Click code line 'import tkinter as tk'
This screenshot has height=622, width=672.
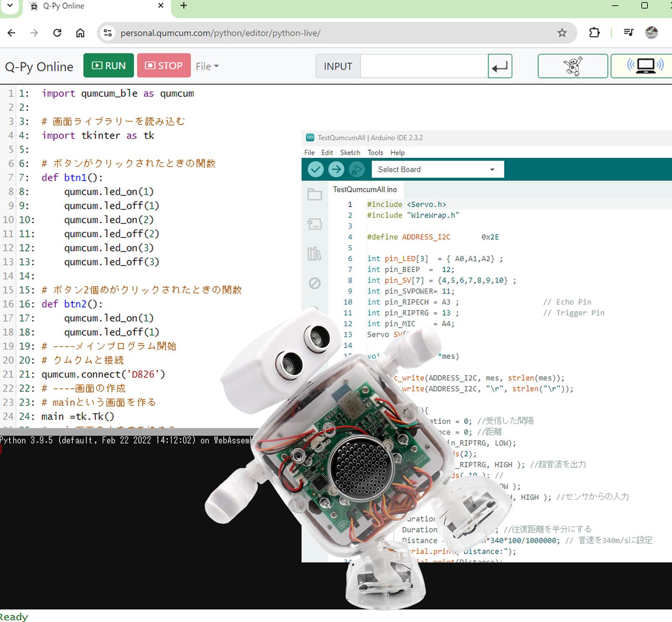(98, 136)
